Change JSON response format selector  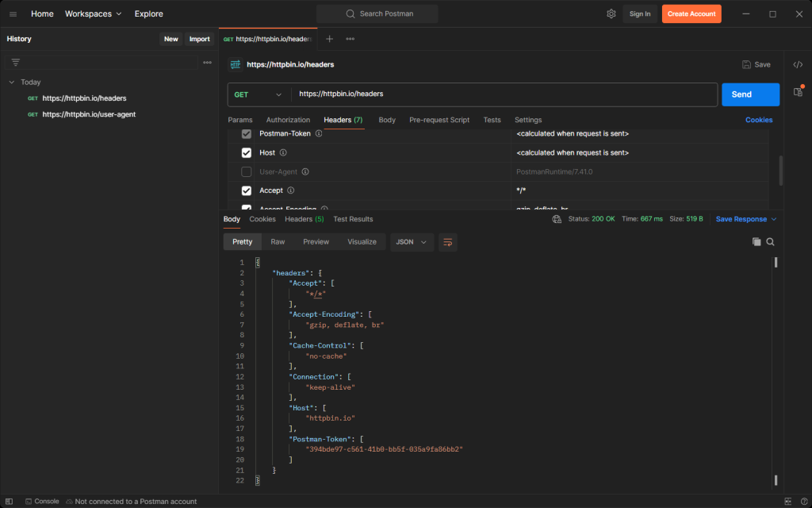point(412,241)
